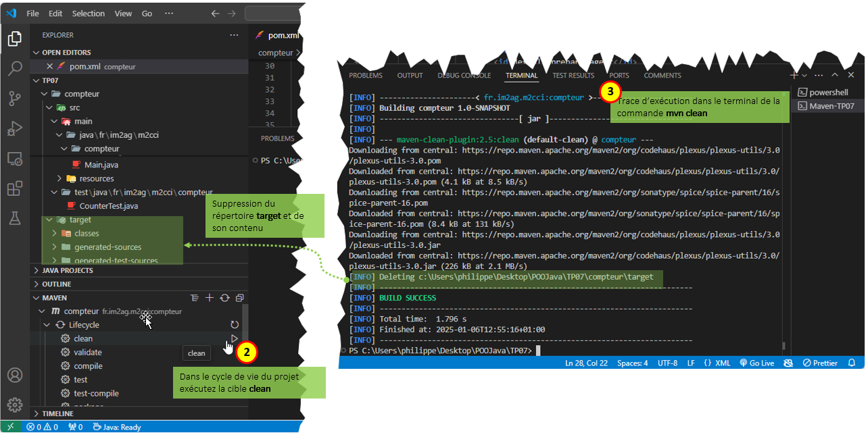Screen dimensions: 868x435
Task: Toggle Go Live server in status bar
Action: tap(756, 363)
